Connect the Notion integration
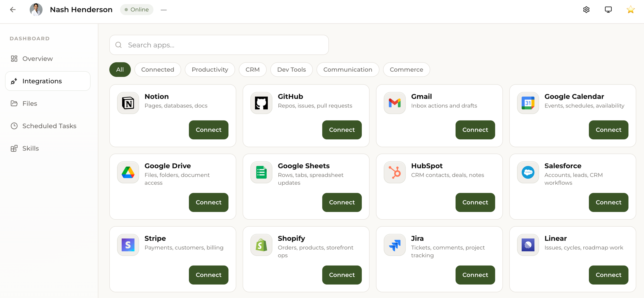 209,130
